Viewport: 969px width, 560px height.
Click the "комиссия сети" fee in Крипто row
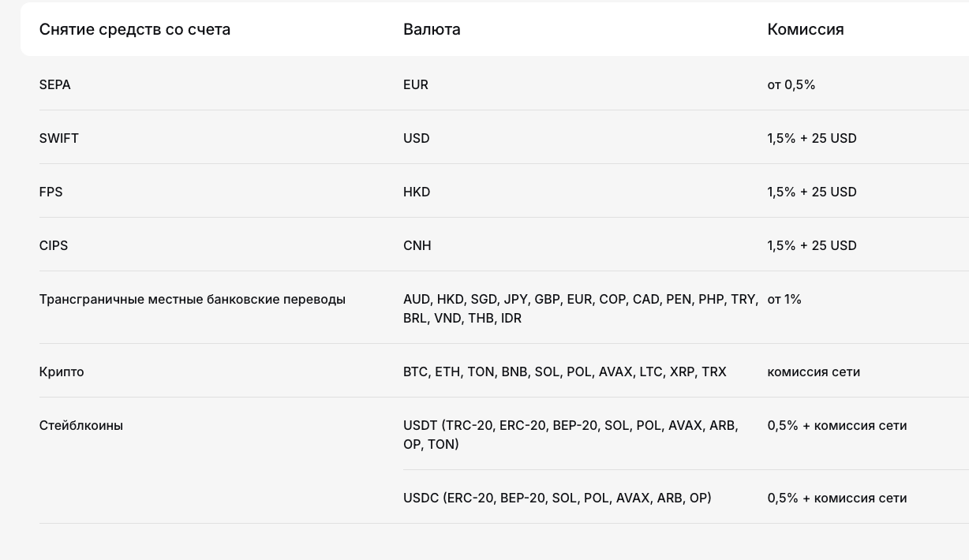pos(814,371)
